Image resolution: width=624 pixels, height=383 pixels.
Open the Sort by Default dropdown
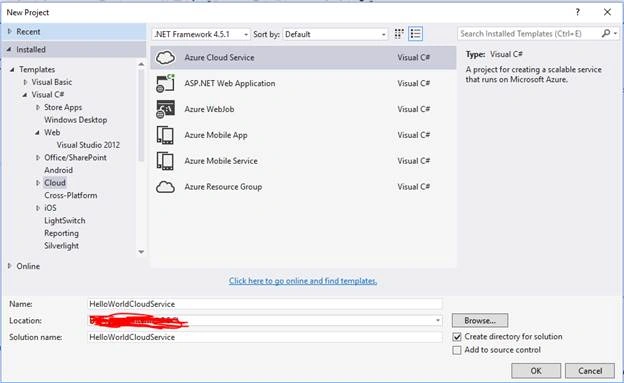click(335, 34)
